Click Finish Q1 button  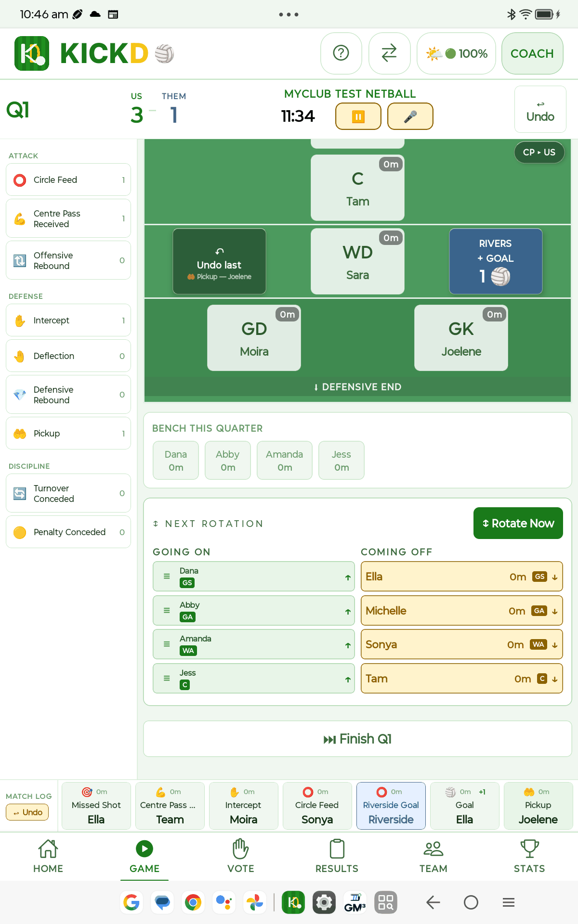pos(357,739)
